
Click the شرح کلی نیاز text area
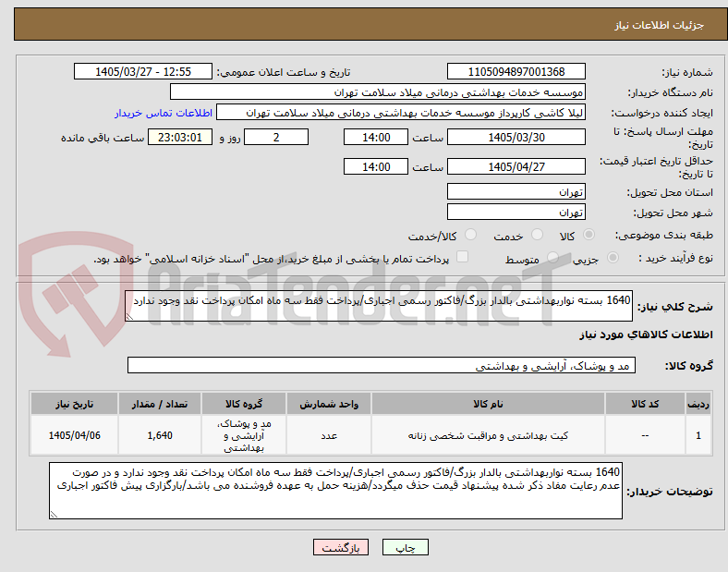379,306
